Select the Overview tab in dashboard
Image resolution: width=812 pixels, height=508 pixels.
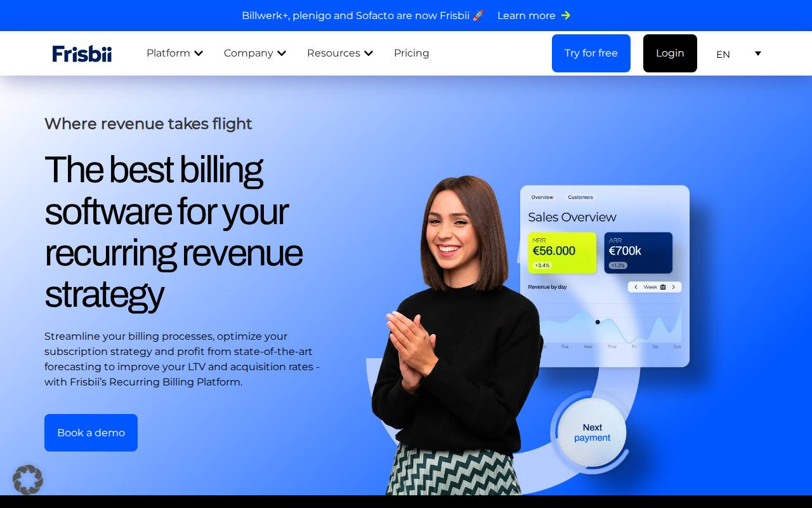tap(542, 197)
